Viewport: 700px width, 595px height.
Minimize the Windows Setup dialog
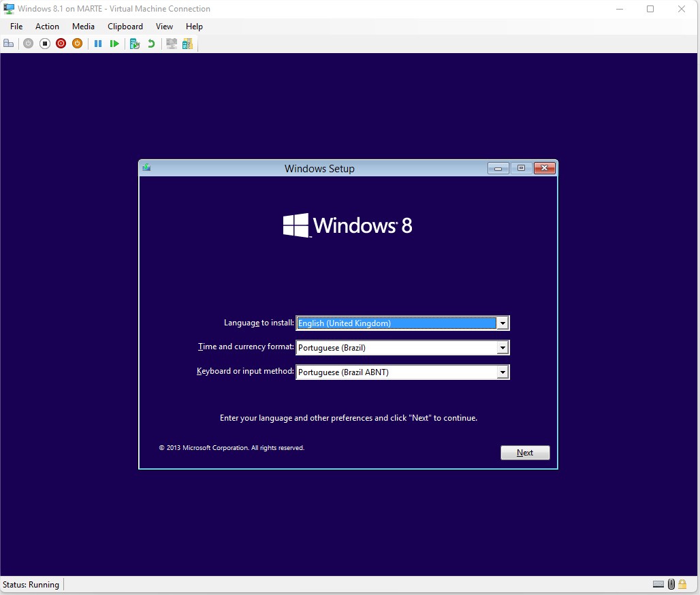pyautogui.click(x=498, y=168)
